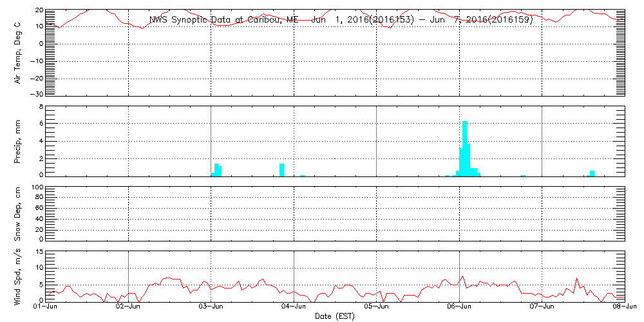Select the 03-Jun date tick label
This screenshot has width=644, height=322.
[x=211, y=307]
